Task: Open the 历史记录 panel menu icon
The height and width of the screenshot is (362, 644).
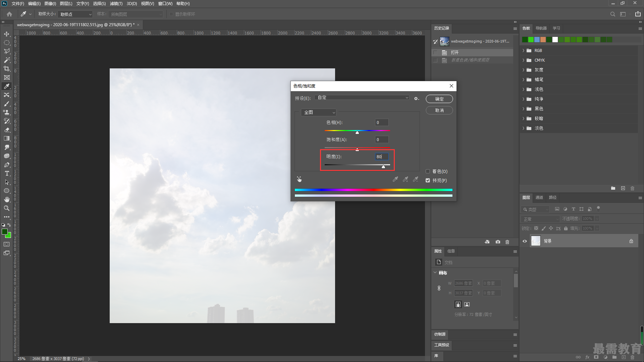Action: (515, 28)
